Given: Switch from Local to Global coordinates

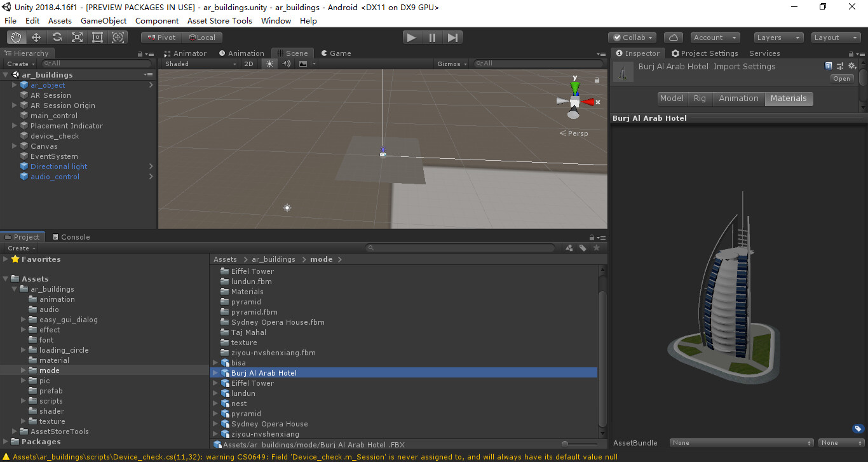Looking at the screenshot, I should 202,37.
